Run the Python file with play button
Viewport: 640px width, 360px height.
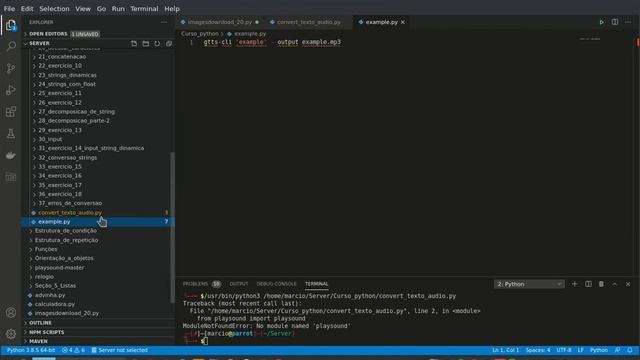[x=601, y=22]
